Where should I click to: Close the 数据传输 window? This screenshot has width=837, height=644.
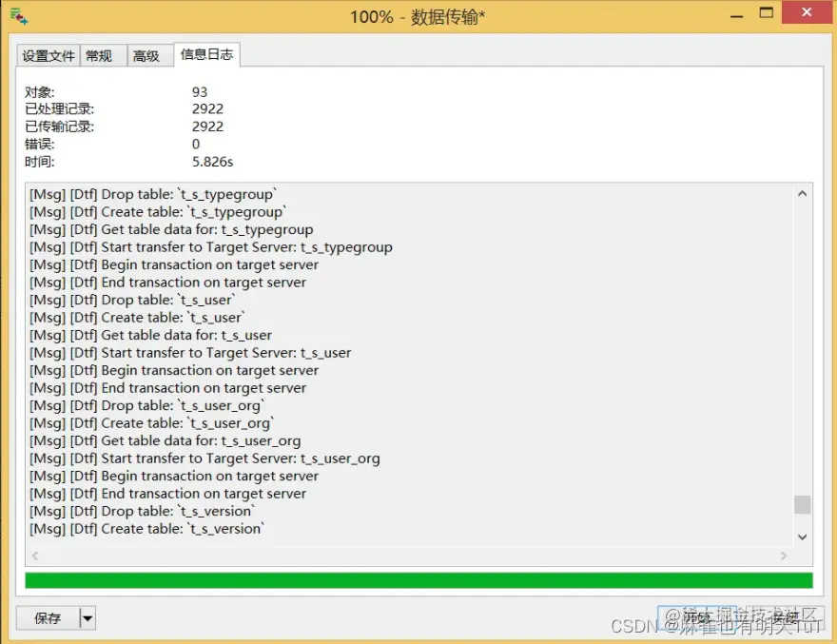tap(807, 12)
